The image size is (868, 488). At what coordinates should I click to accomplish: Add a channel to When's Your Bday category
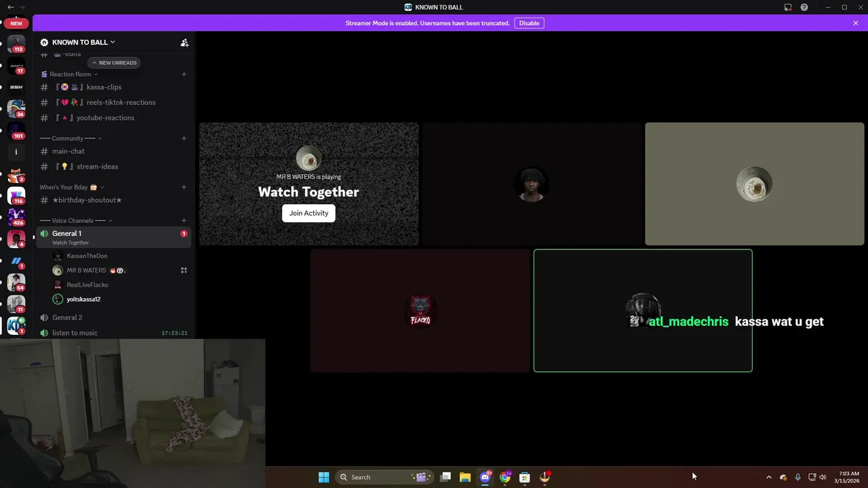[x=184, y=187]
